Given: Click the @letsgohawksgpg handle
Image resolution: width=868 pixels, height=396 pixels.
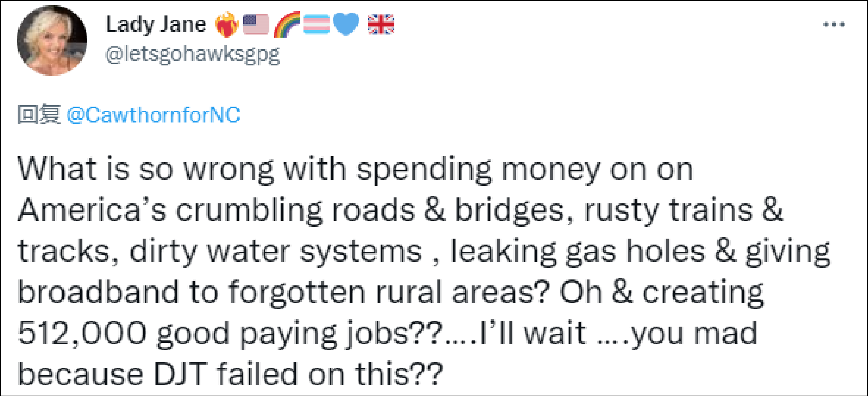Looking at the screenshot, I should 192,54.
